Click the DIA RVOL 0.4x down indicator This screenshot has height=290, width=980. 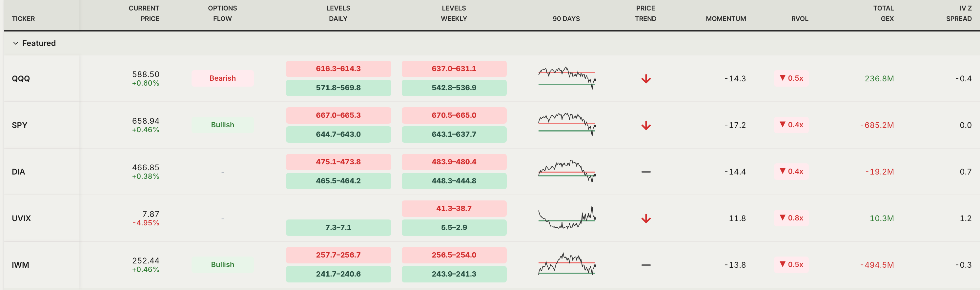tap(791, 171)
